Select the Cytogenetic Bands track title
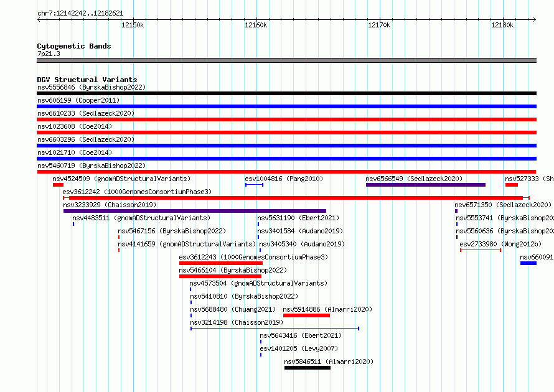 [74, 46]
